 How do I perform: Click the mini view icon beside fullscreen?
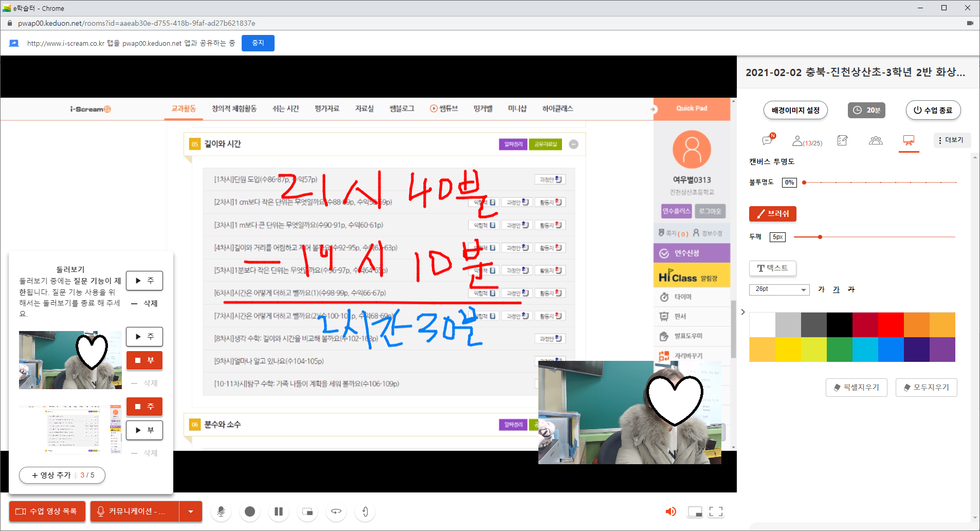[695, 511]
